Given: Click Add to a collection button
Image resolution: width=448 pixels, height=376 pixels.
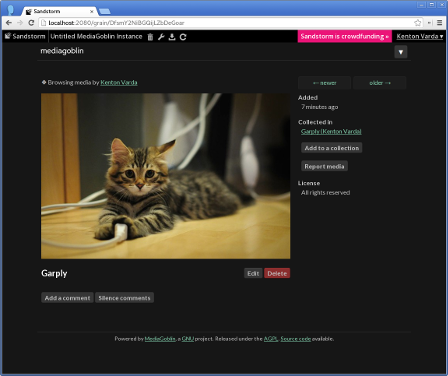Looking at the screenshot, I should pyautogui.click(x=332, y=148).
